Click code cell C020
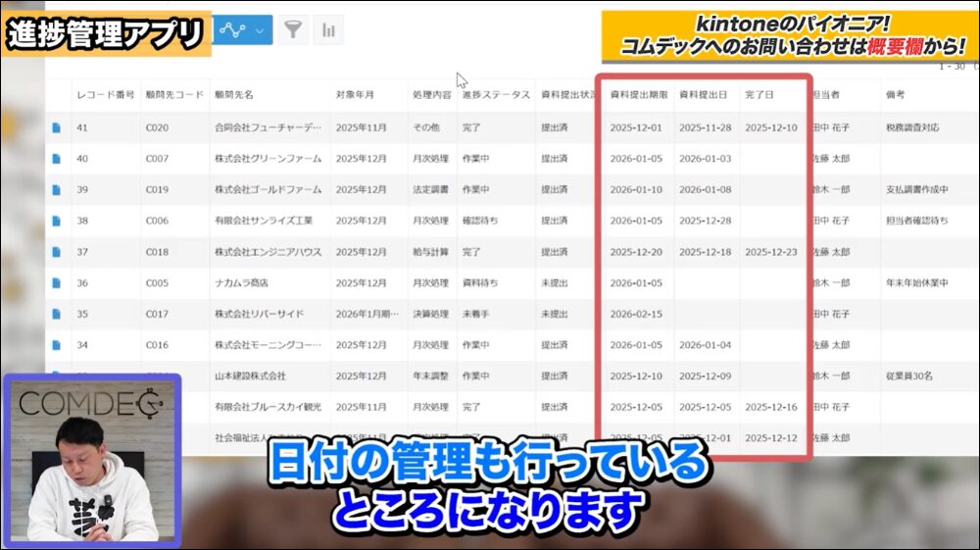The width and height of the screenshot is (980, 550). coord(157,127)
